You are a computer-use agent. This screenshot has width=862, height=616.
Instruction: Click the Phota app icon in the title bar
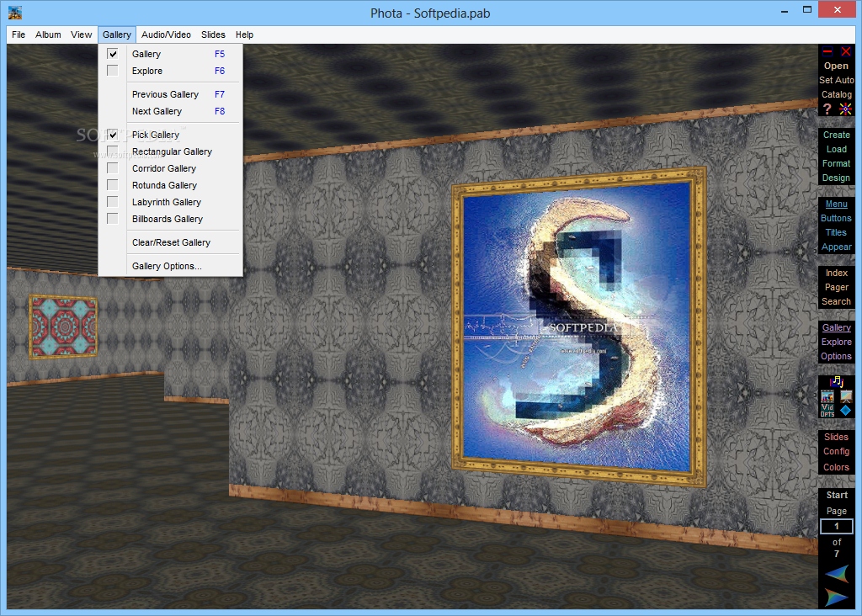pos(15,13)
